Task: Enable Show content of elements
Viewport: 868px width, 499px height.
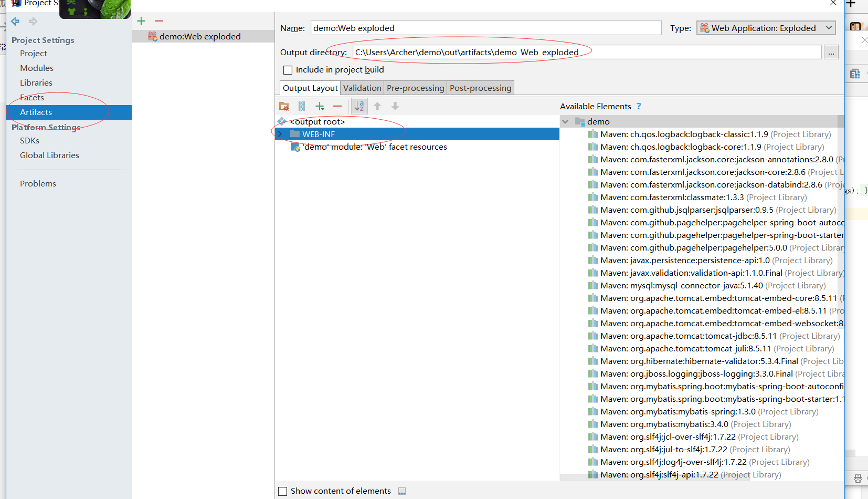Action: pyautogui.click(x=283, y=491)
